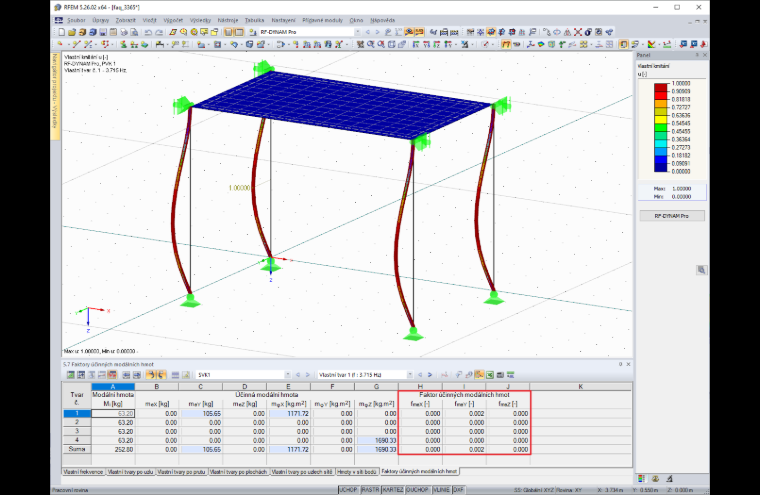Select column A header in the table
This screenshot has width=760, height=495.
(x=112, y=386)
